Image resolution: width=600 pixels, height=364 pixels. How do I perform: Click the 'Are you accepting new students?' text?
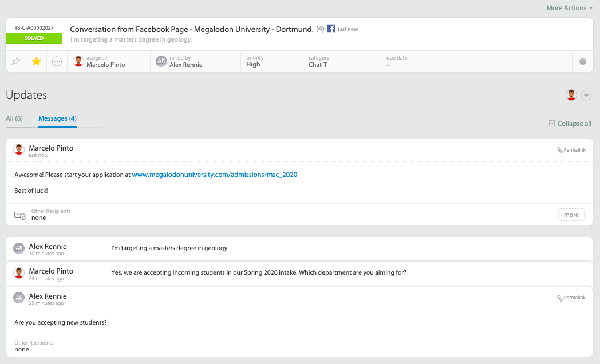(x=61, y=322)
